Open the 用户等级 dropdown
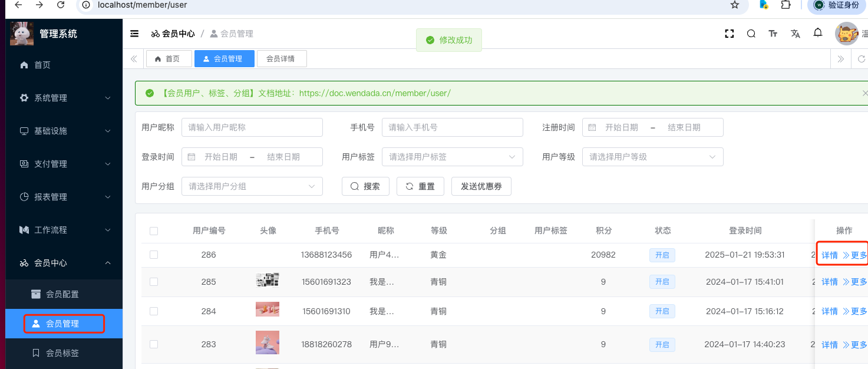Screen dimensions: 868x369 click(653, 157)
